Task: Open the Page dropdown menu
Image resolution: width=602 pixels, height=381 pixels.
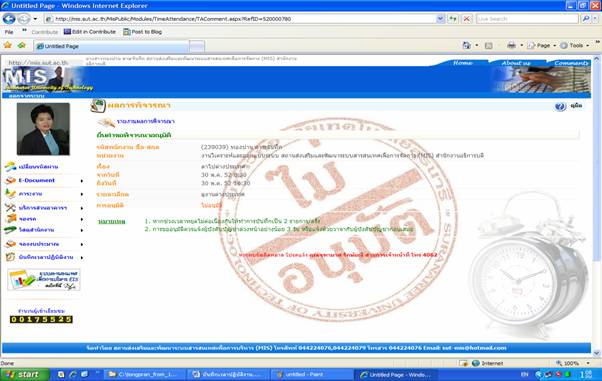Action: coord(542,45)
